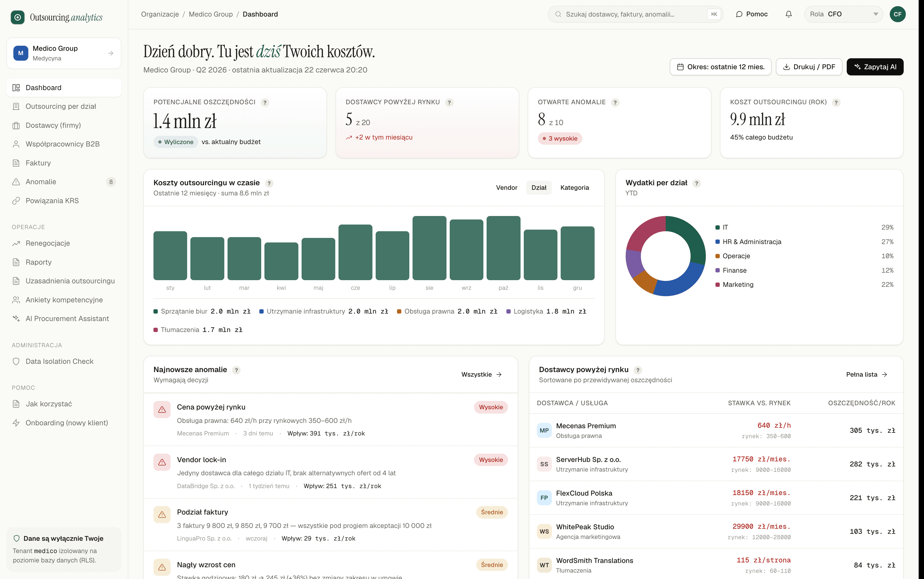
Task: Open Współpracownicy B2B page
Action: [x=64, y=144]
